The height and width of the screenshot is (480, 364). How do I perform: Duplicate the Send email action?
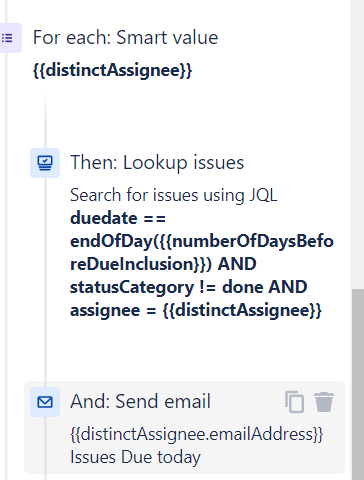[x=294, y=402]
